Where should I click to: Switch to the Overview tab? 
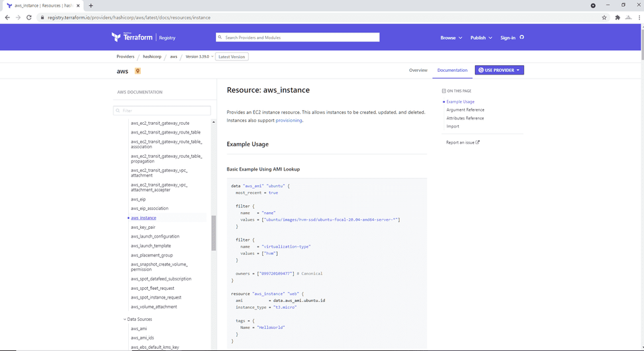418,70
